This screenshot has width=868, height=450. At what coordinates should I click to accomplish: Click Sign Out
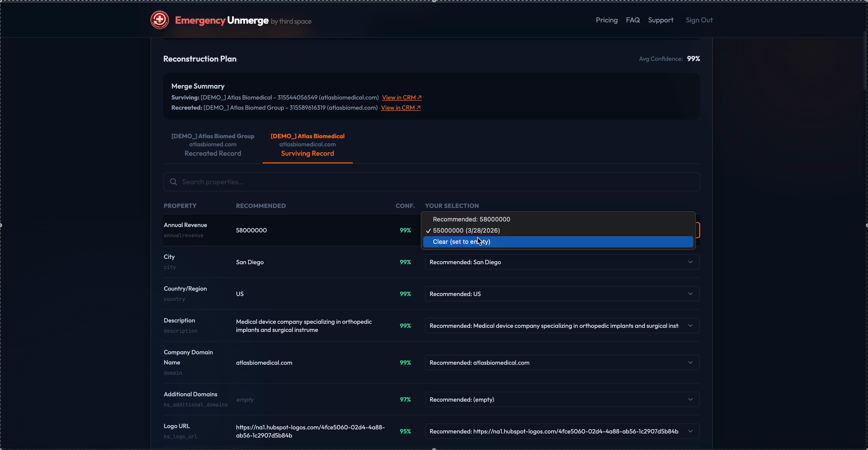(x=699, y=20)
